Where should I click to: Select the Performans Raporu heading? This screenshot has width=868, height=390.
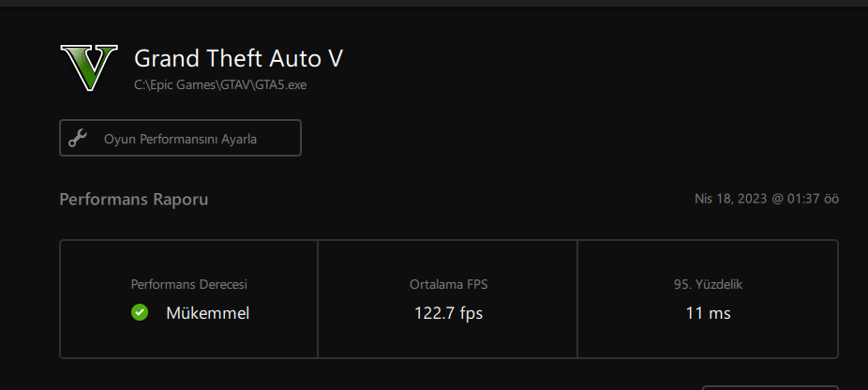click(x=134, y=200)
